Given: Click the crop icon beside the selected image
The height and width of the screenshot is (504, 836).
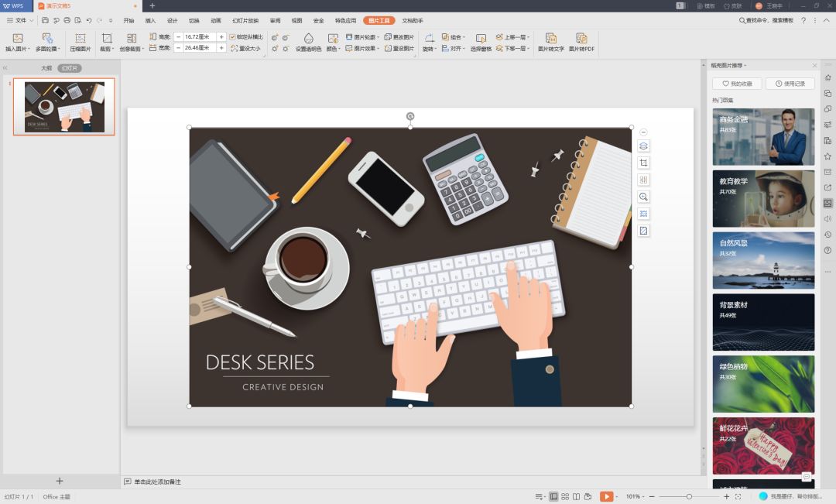Looking at the screenshot, I should click(643, 163).
